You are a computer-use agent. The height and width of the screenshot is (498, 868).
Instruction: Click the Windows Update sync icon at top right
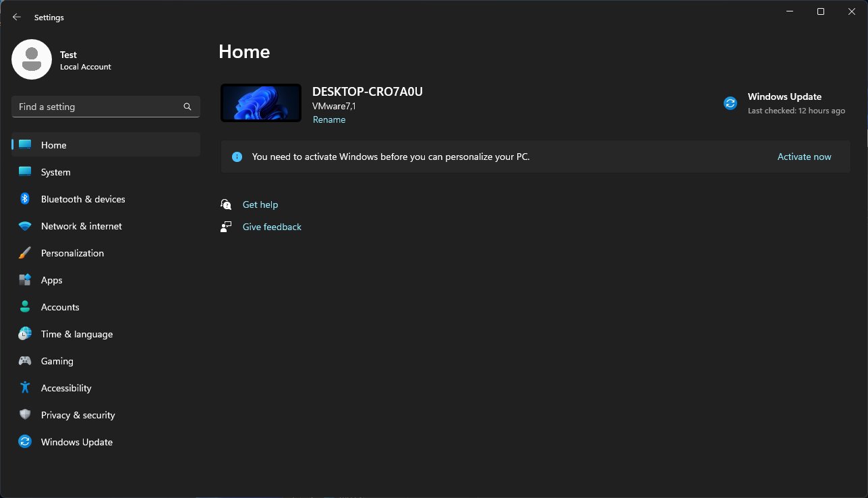730,103
